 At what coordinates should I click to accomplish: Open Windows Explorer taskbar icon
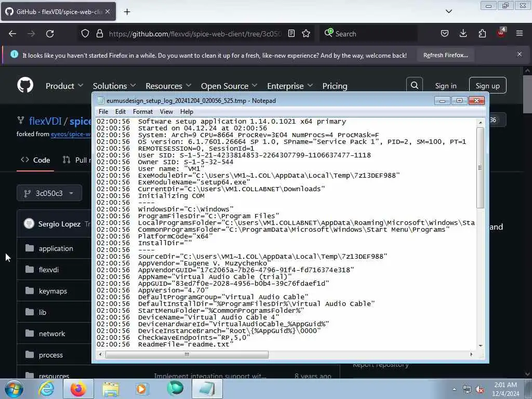point(111,389)
